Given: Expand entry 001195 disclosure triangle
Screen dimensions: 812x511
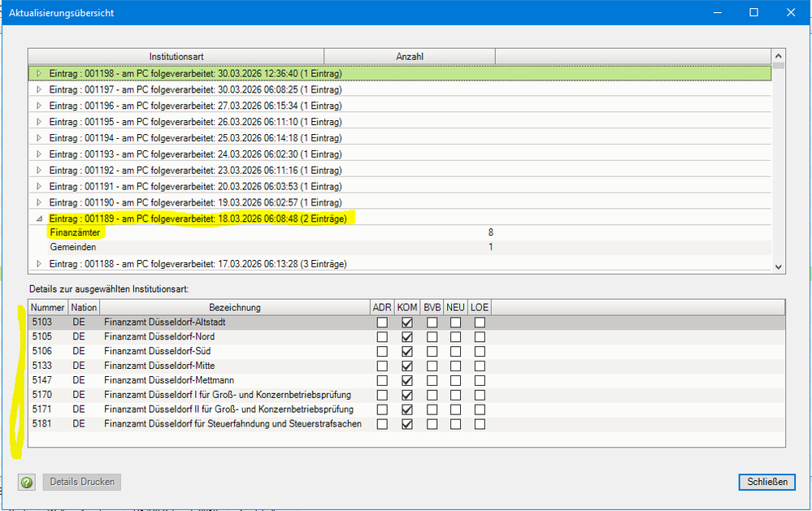Looking at the screenshot, I should click(x=39, y=122).
